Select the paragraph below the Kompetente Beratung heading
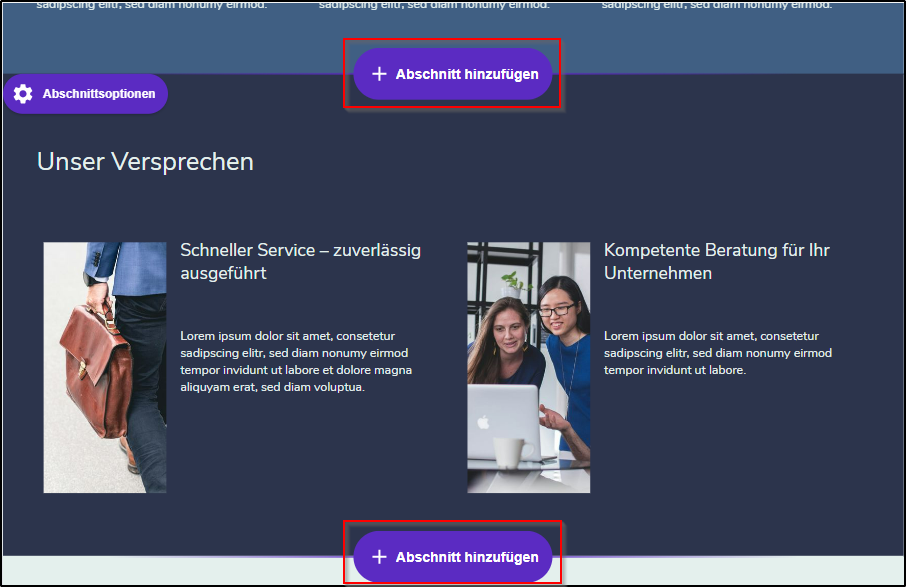906x587 pixels. coord(717,353)
